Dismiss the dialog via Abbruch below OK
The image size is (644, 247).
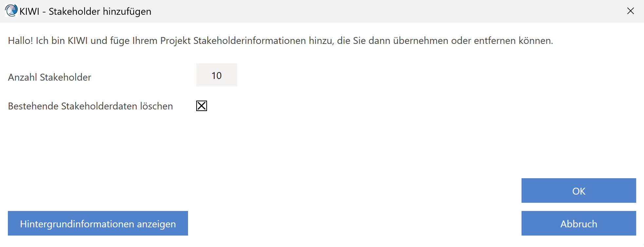click(x=578, y=223)
